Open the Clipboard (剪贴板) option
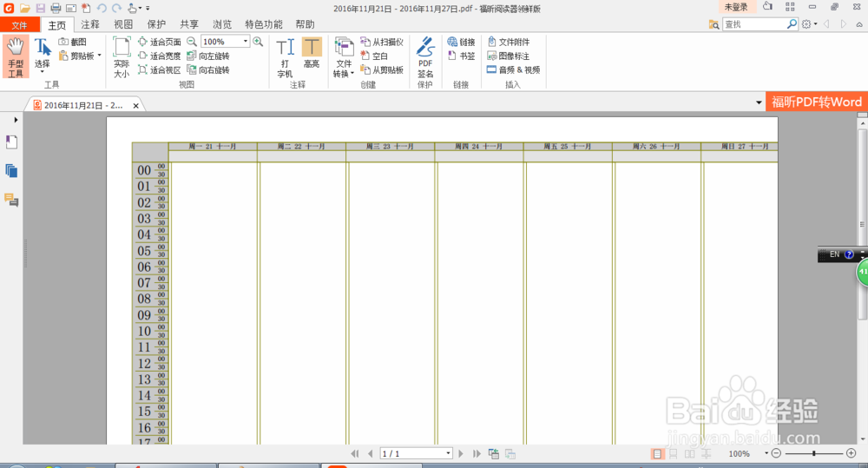Screen dimensions: 868x468 80,56
